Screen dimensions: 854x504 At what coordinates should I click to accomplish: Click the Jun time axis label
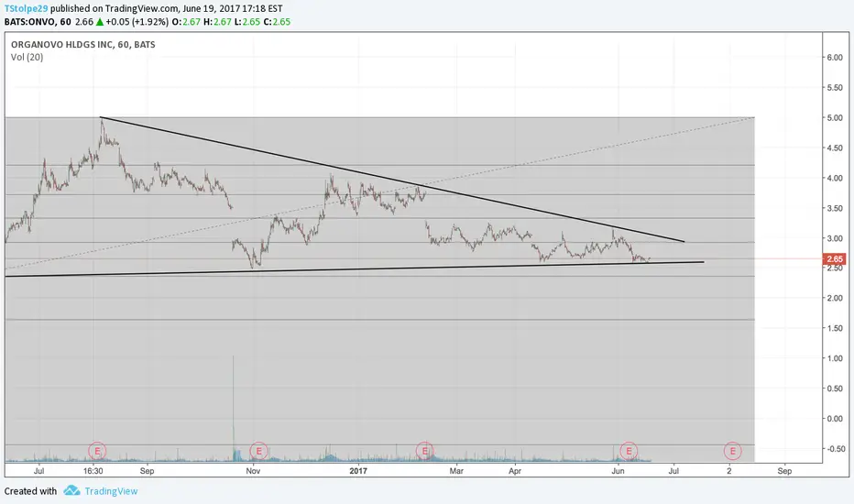[618, 471]
